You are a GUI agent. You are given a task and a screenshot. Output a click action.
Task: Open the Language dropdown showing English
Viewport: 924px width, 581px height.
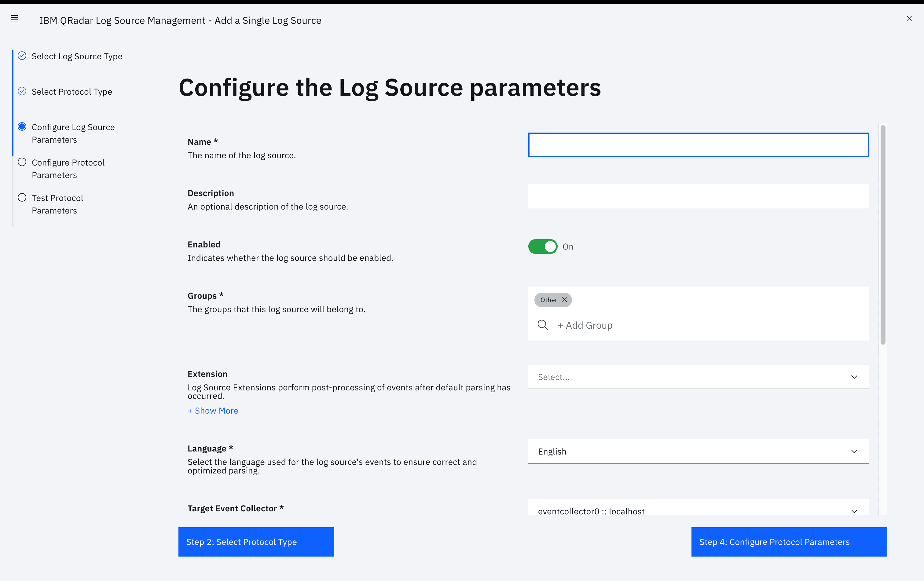[x=698, y=451]
